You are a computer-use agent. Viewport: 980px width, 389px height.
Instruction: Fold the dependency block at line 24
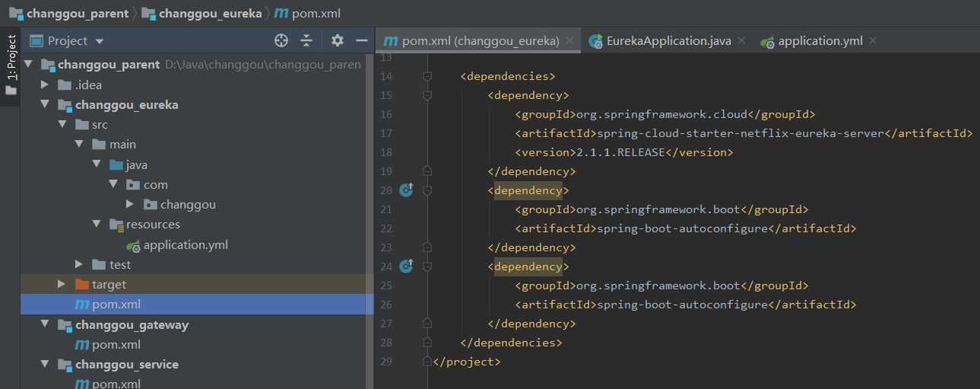tap(427, 266)
